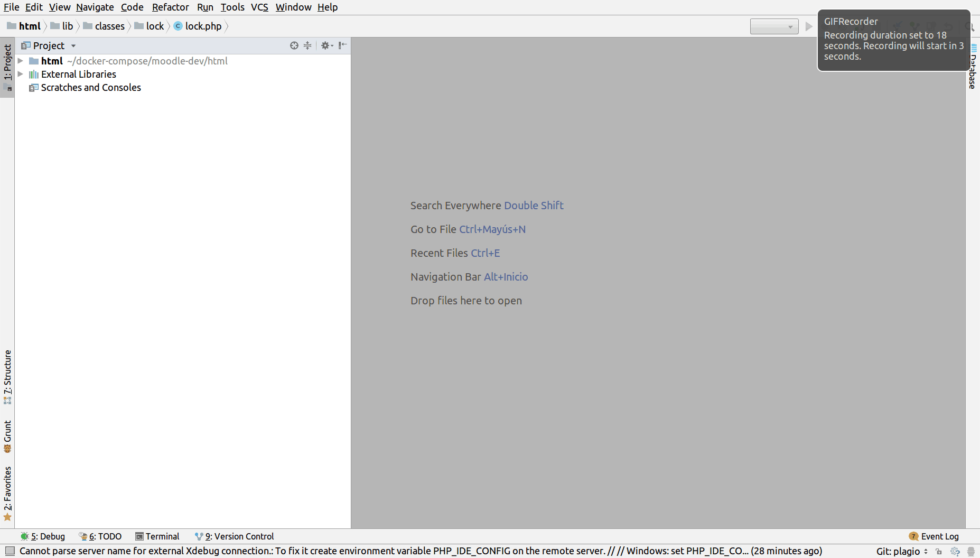Open the 9: Version Control tool window

pyautogui.click(x=234, y=536)
